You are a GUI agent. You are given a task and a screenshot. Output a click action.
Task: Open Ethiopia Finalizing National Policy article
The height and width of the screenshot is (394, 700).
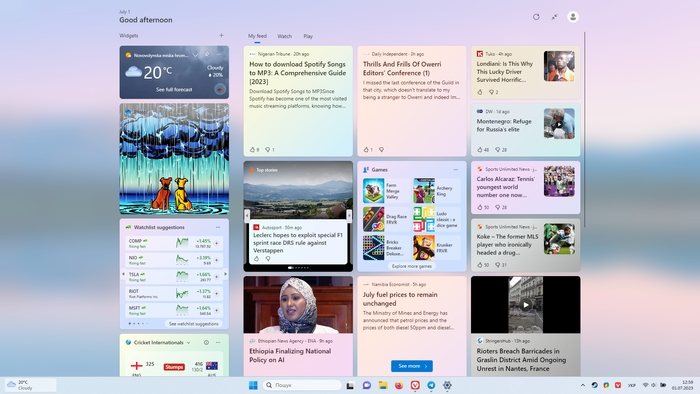tap(290, 355)
